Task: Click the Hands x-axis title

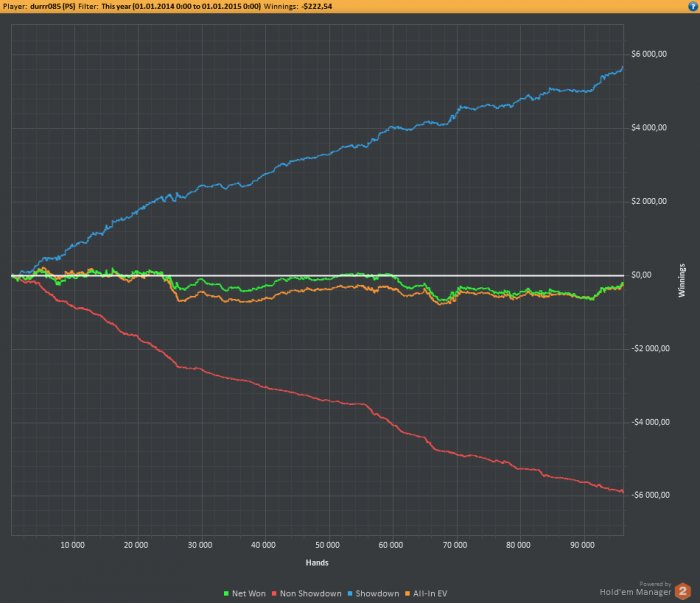Action: (x=317, y=563)
